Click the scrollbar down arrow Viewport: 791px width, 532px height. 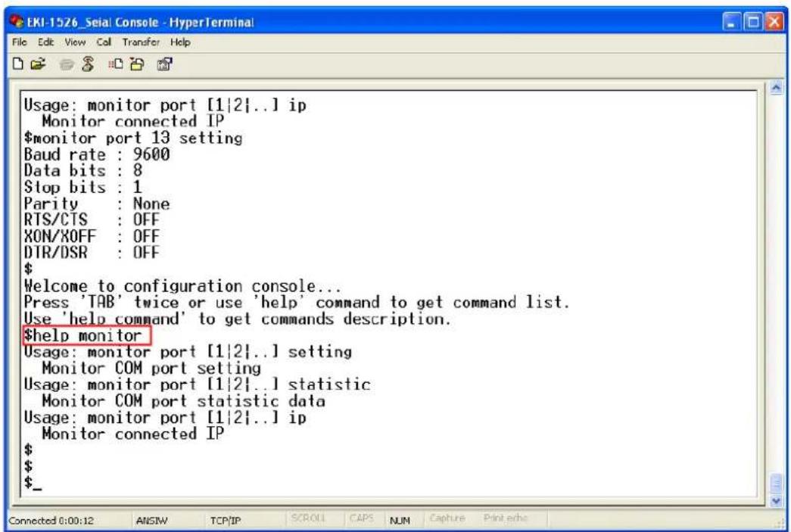click(x=777, y=501)
